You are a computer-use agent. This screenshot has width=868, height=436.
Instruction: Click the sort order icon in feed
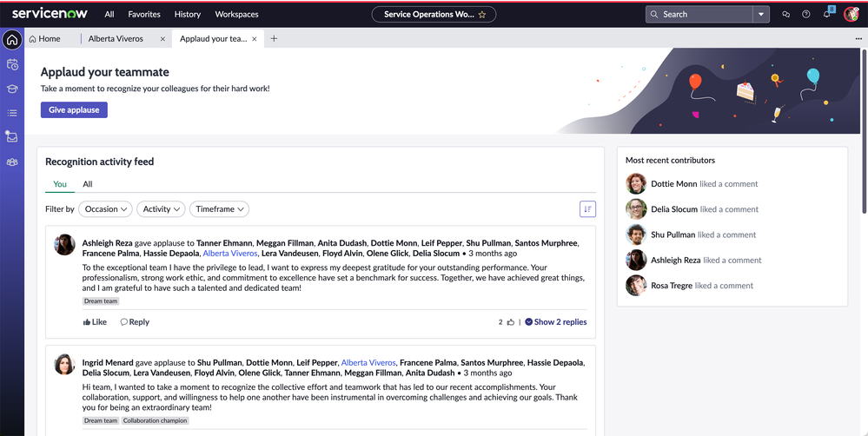(587, 209)
